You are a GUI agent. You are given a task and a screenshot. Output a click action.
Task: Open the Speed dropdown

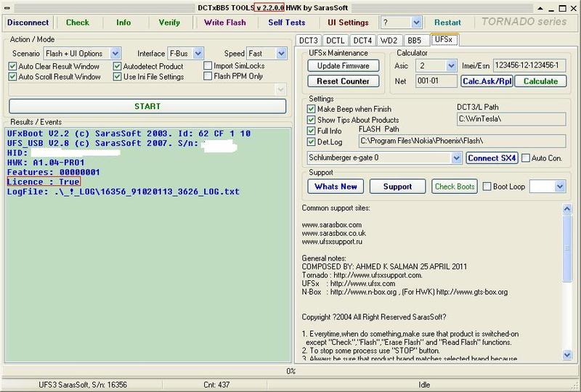point(281,54)
